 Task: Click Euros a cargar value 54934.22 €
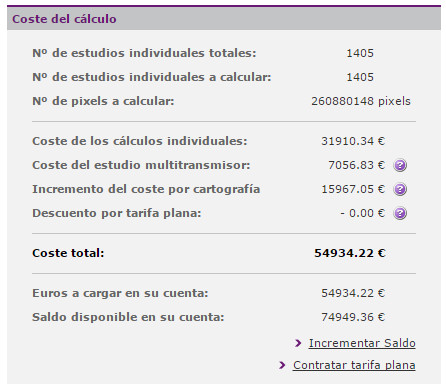353,293
